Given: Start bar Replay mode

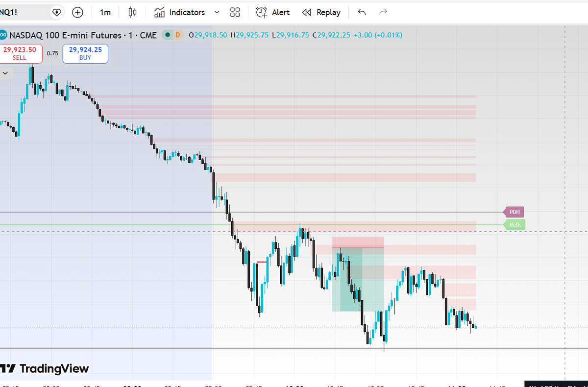Looking at the screenshot, I should click(321, 12).
